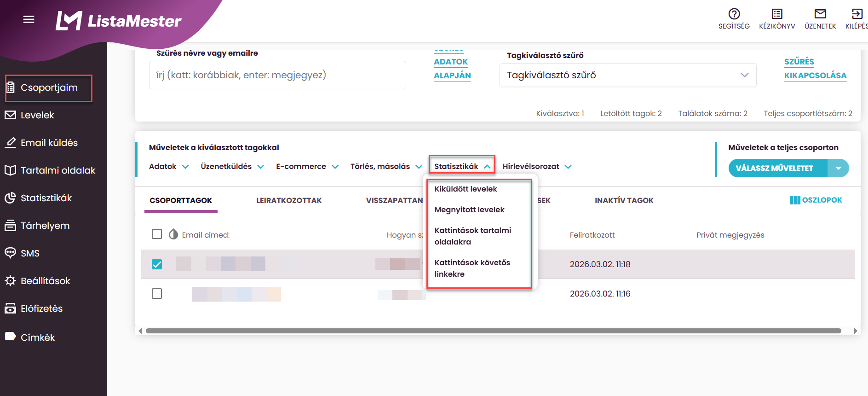Click the Címkék tag icon
The height and width of the screenshot is (396, 868).
pos(10,337)
